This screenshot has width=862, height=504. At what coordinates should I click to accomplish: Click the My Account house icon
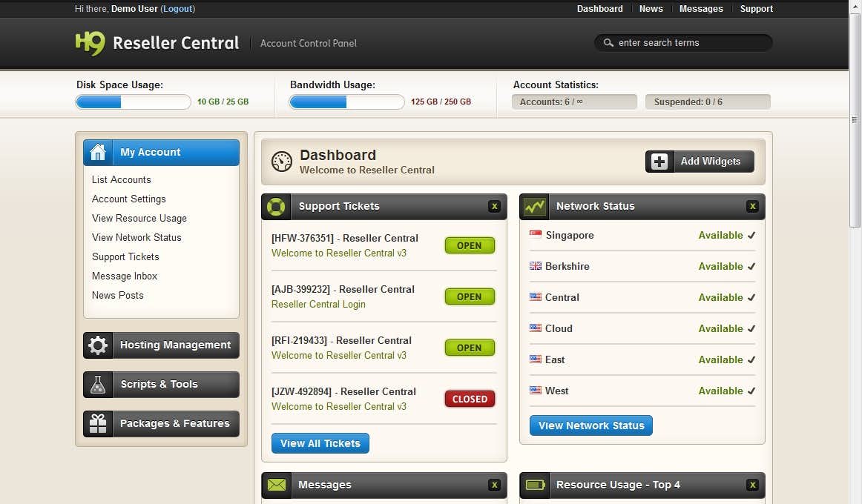(x=98, y=153)
